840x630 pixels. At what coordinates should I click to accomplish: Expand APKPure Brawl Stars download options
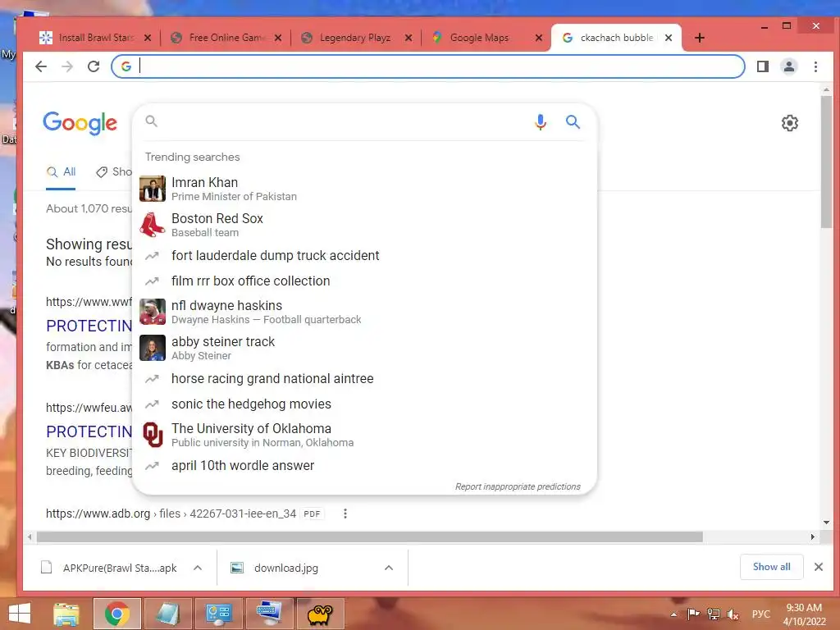[x=198, y=568]
